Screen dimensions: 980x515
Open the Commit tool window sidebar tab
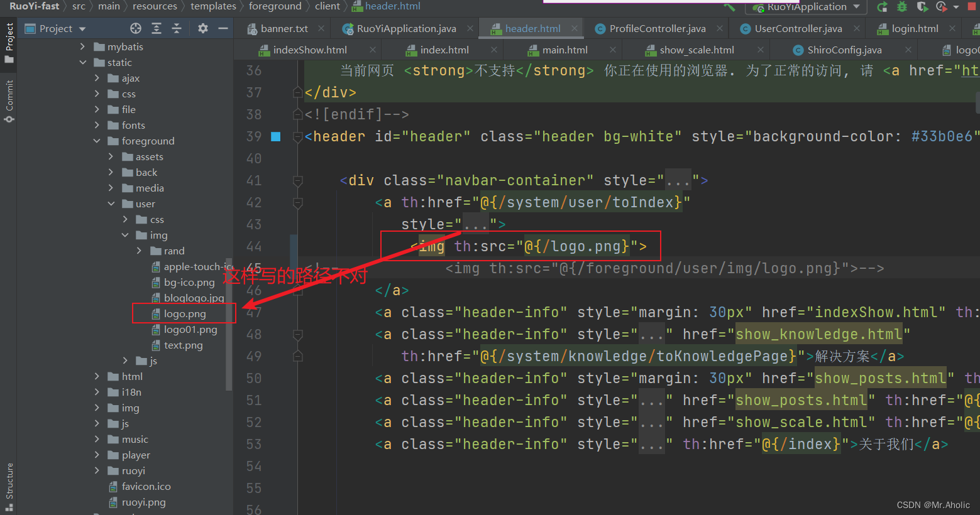pos(9,101)
